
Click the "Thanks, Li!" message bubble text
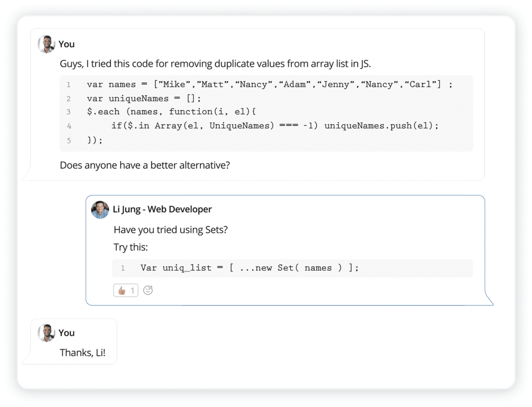tap(82, 352)
